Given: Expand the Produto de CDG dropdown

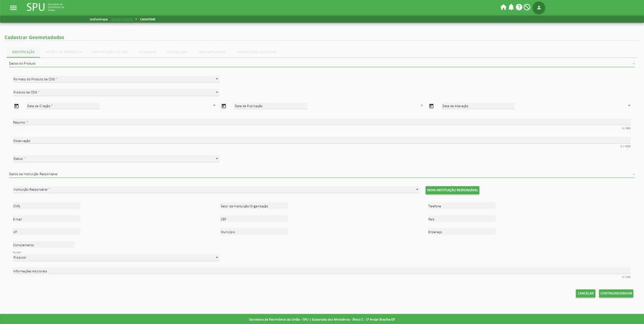Looking at the screenshot, I should [116, 92].
